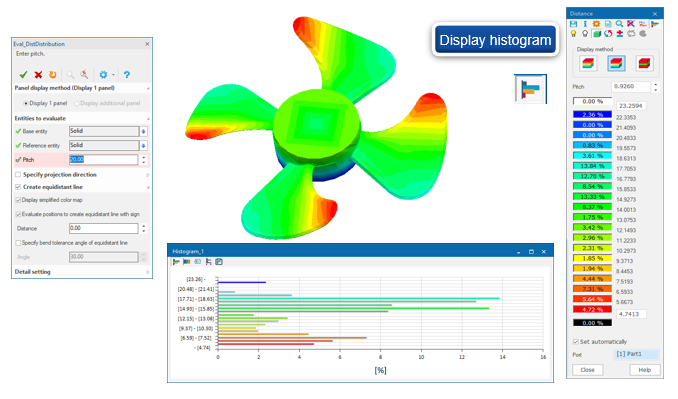This screenshot has width=678, height=399.
Task: Click the Close button in Distance panel
Action: click(587, 370)
